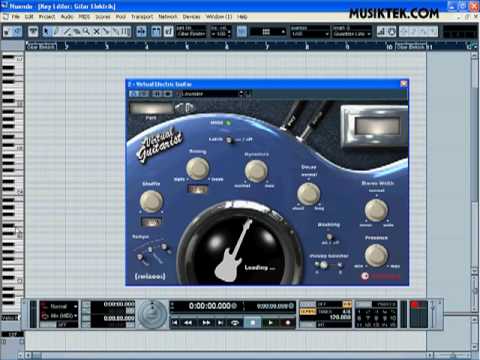
Task: Open the MIDI menu
Action: (x=84, y=17)
